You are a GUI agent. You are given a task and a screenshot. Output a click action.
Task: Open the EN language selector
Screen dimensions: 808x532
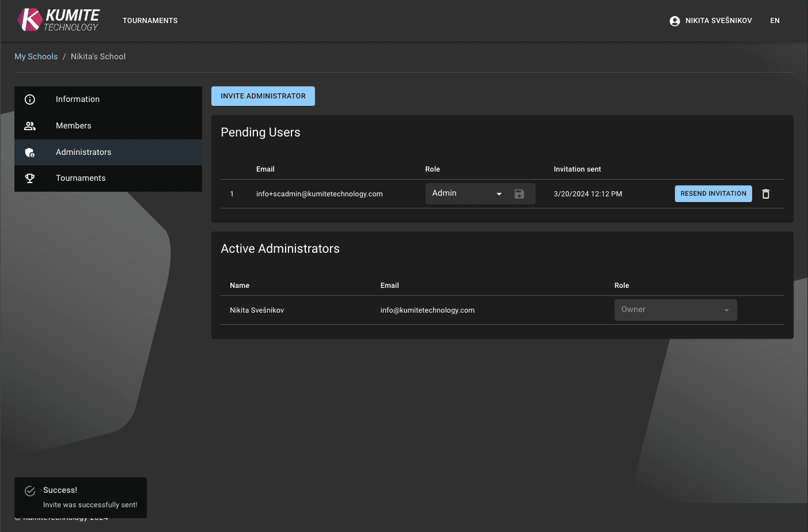[x=775, y=21]
